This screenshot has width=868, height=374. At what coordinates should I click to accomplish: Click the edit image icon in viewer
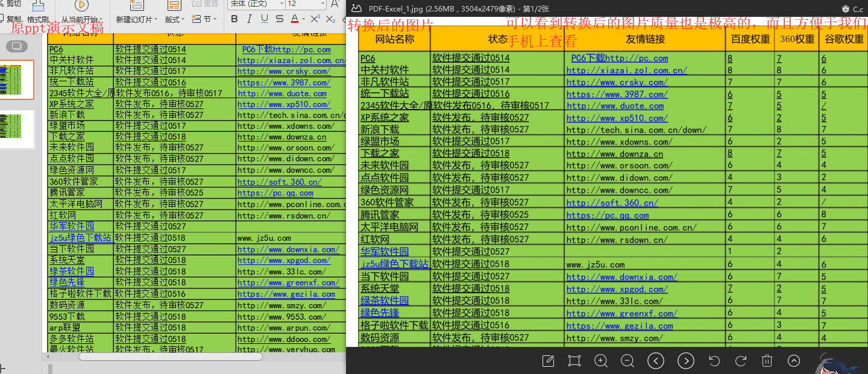548,361
